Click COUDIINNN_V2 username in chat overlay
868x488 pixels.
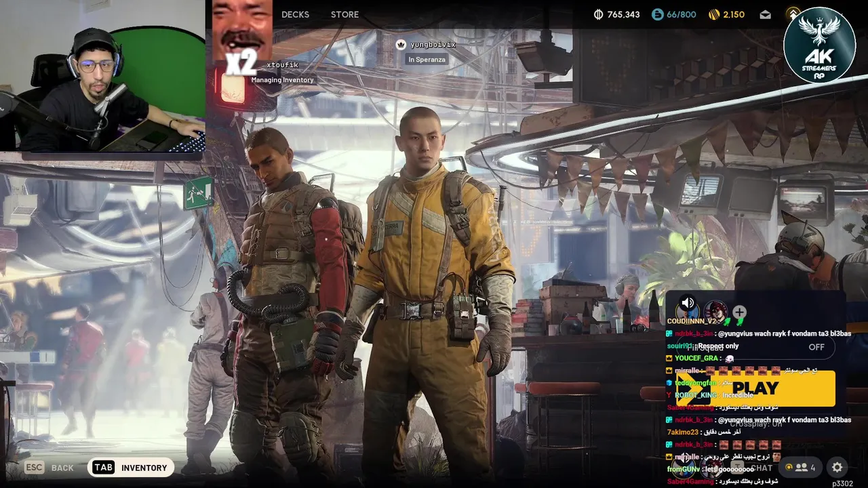pyautogui.click(x=692, y=321)
